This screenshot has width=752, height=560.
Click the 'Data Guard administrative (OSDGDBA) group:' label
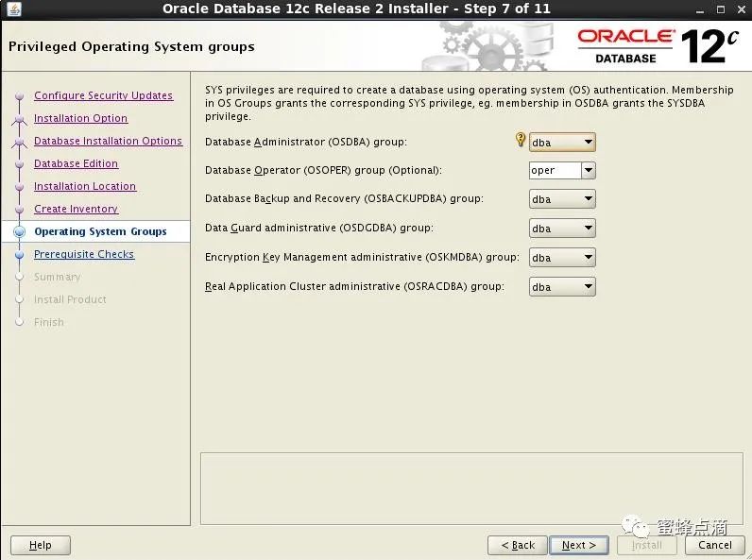(x=319, y=228)
